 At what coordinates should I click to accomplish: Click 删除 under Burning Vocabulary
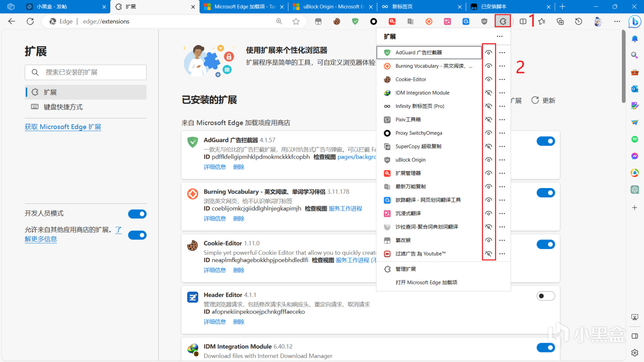239,219
